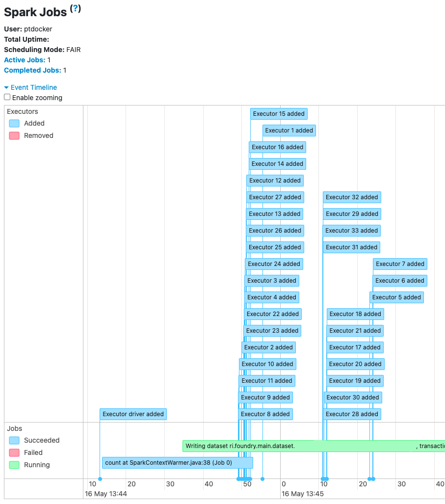Select the Executor 9 added event
This screenshot has width=445, height=504.
[x=265, y=398]
